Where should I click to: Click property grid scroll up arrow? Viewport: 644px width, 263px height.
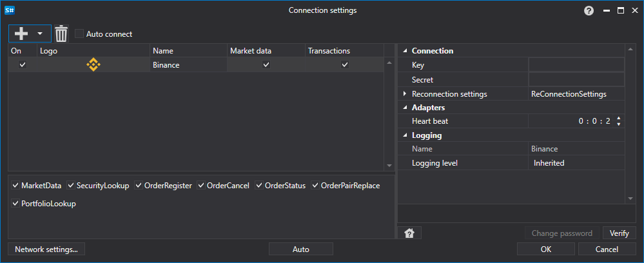[x=630, y=50]
